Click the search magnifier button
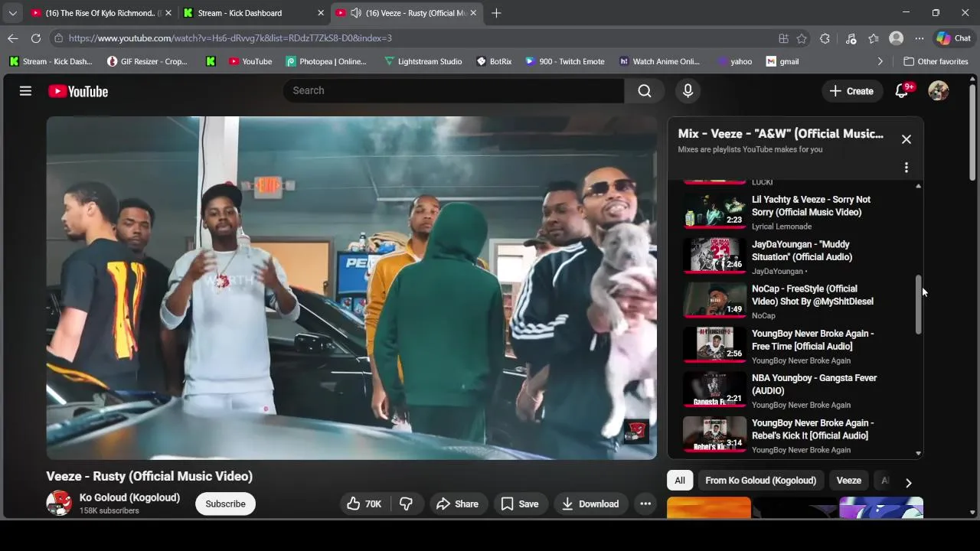The width and height of the screenshot is (980, 551). [645, 91]
